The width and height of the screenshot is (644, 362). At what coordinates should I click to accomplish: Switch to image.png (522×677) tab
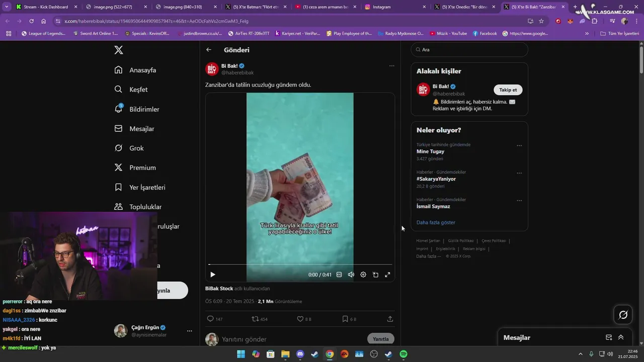(115, 7)
